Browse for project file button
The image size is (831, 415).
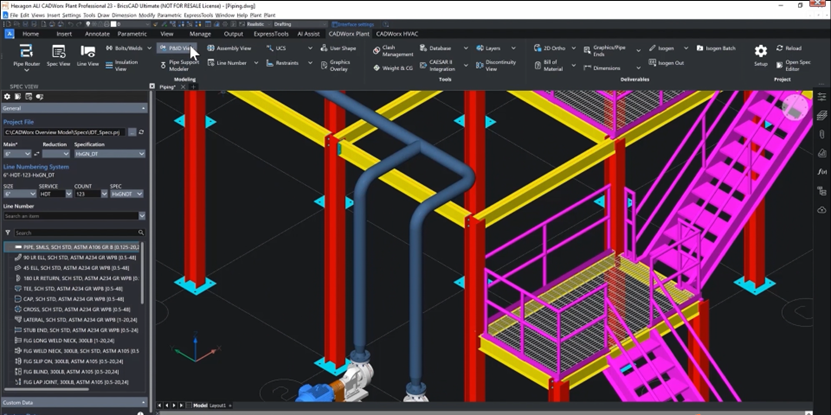point(132,132)
